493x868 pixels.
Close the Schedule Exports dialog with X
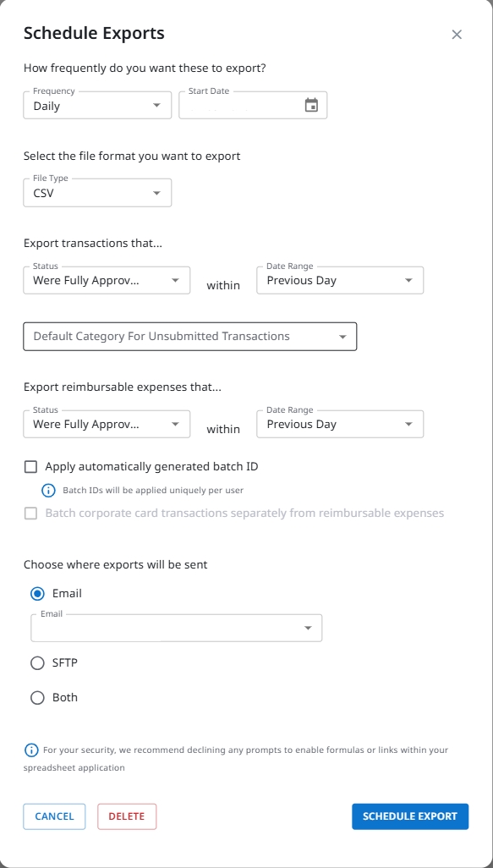click(x=457, y=35)
